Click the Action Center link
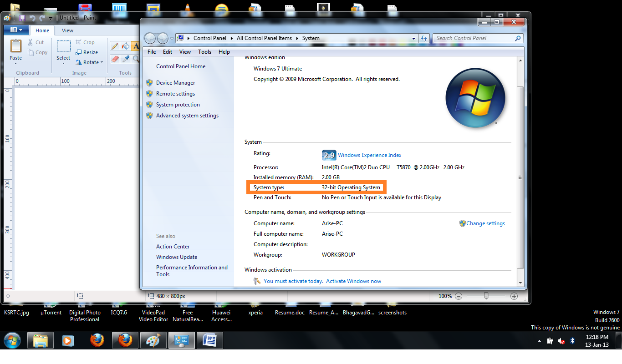622x364 pixels. [x=173, y=247]
